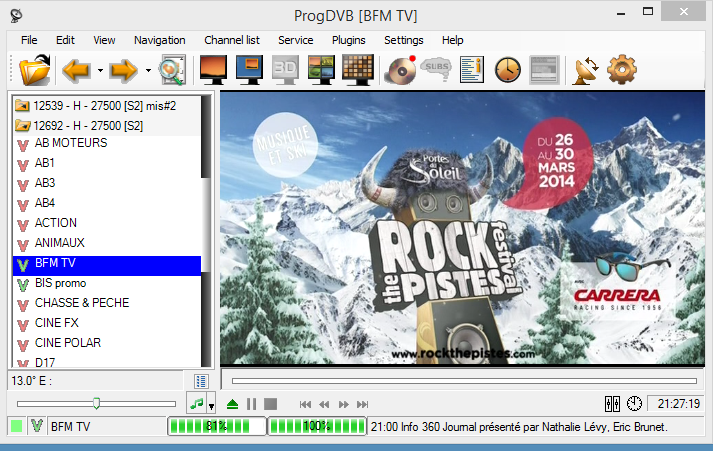Switch to full screen monitor icon
Screen dimensions: 713x451
[x=213, y=70]
